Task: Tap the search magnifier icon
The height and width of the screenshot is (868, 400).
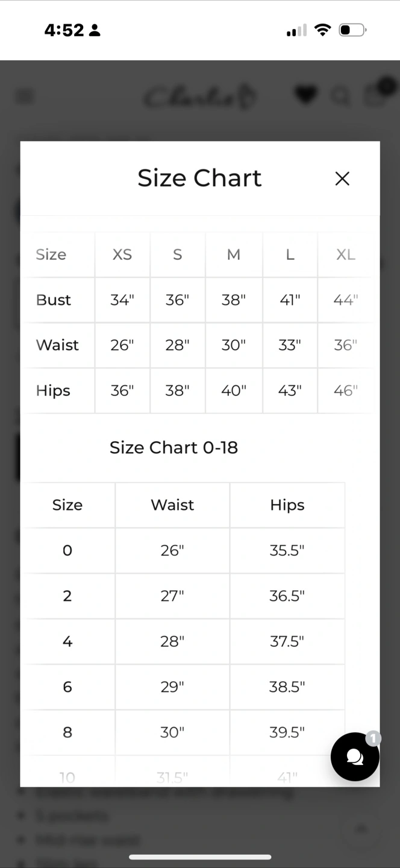Action: coord(341,96)
